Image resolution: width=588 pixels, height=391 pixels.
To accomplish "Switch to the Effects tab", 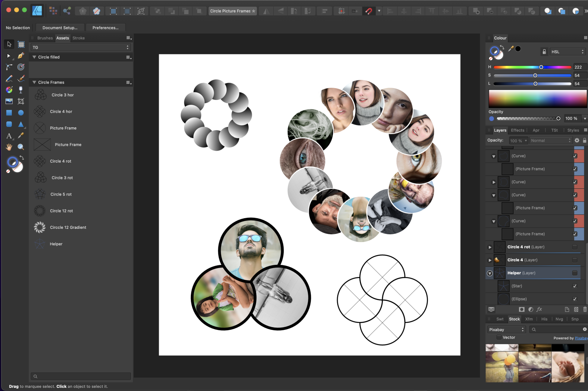I will pyautogui.click(x=517, y=130).
